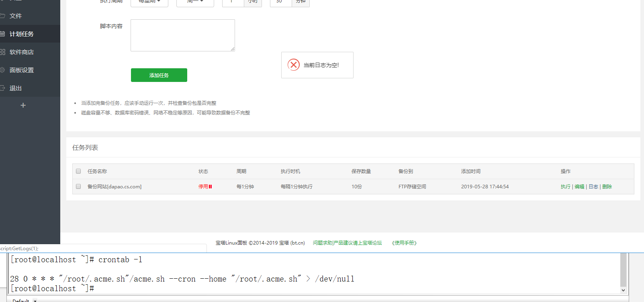
Task: Click the 软件商店 grid icon
Action: (2, 52)
